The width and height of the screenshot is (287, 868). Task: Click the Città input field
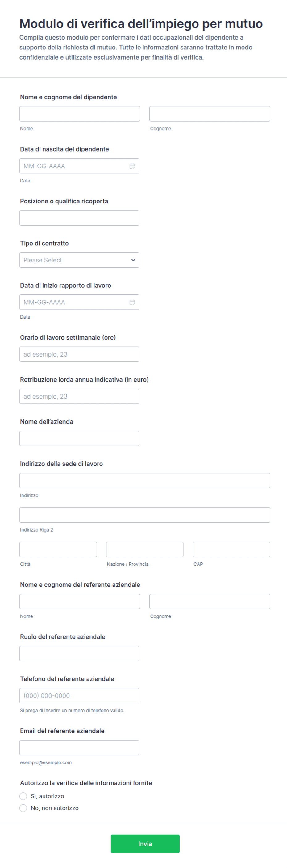click(58, 549)
